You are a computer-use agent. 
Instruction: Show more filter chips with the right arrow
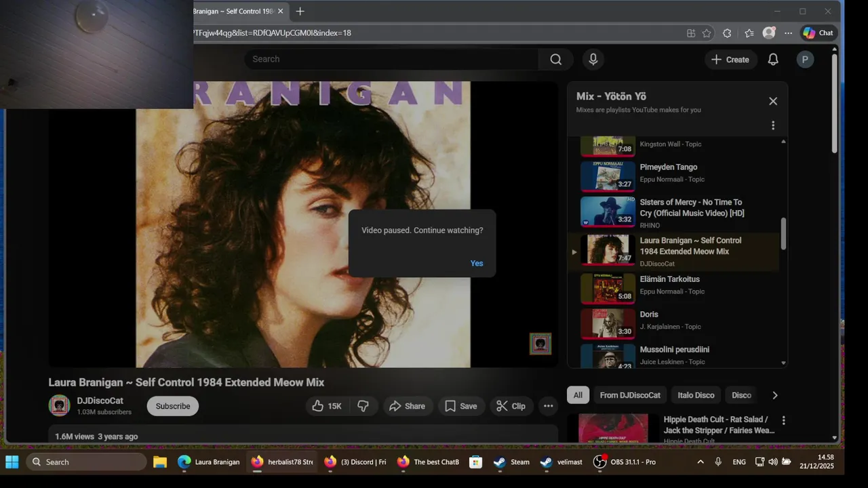coord(775,395)
